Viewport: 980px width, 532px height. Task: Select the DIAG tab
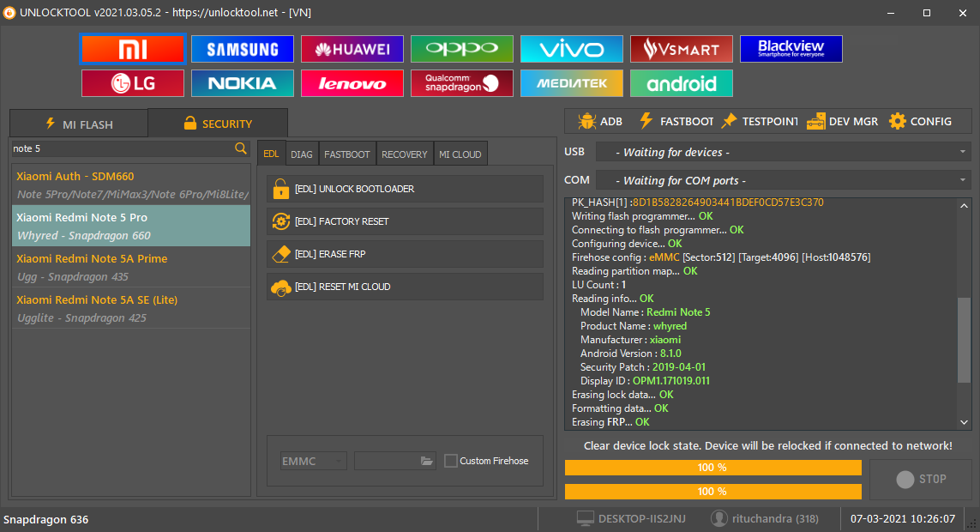301,154
